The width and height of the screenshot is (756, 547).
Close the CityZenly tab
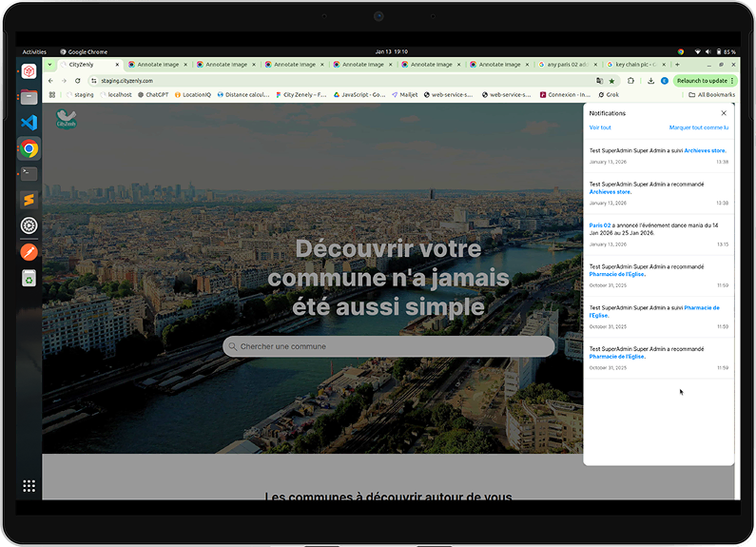[117, 65]
